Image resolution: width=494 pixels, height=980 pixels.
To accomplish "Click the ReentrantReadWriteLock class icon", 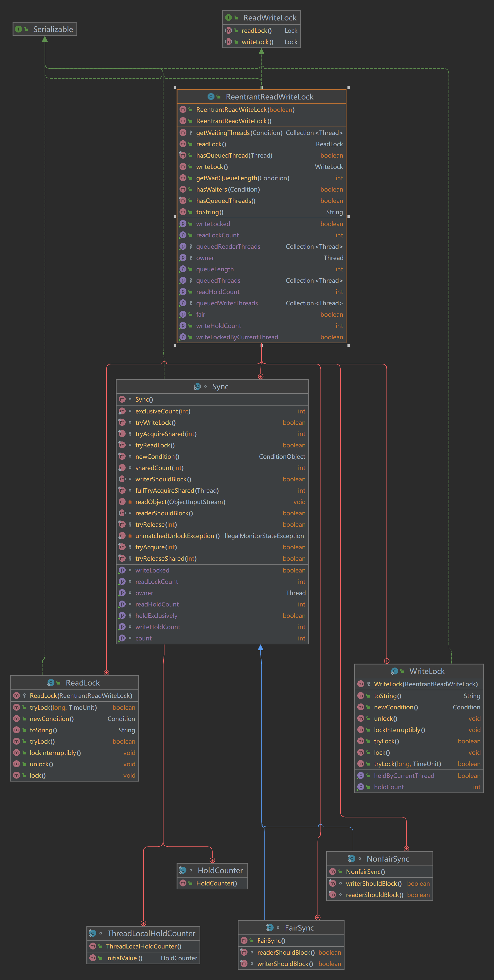I will tap(211, 97).
